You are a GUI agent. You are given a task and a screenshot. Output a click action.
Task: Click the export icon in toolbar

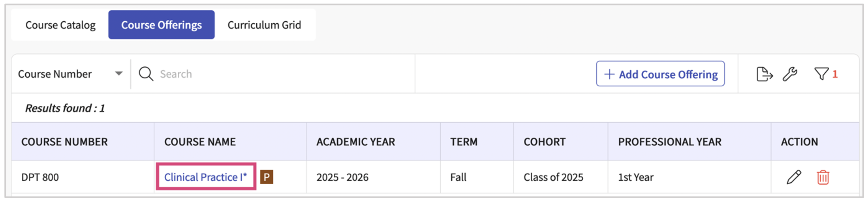[x=764, y=74]
